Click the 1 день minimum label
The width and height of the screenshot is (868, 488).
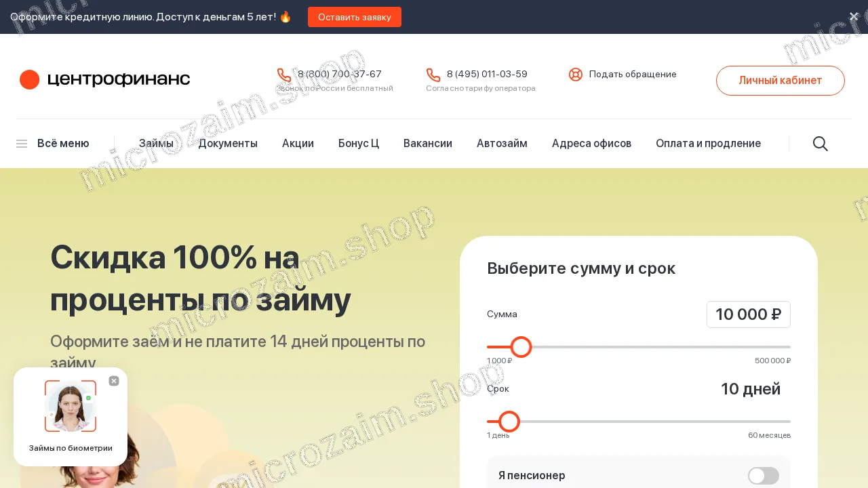(498, 435)
